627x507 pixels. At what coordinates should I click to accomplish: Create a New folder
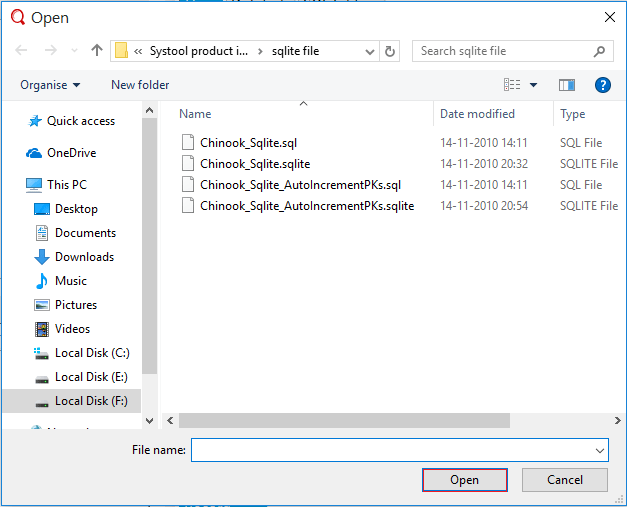(x=140, y=85)
